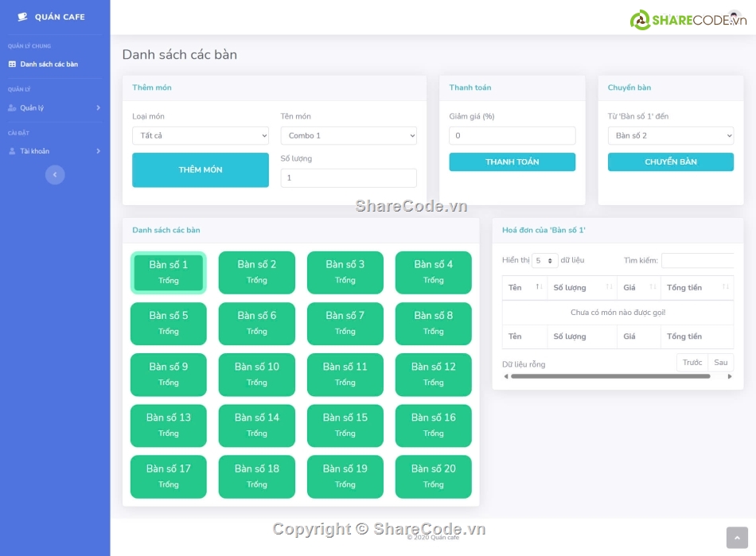Select table Bàn số 18
Screen dimensions: 756x556
pyautogui.click(x=256, y=476)
